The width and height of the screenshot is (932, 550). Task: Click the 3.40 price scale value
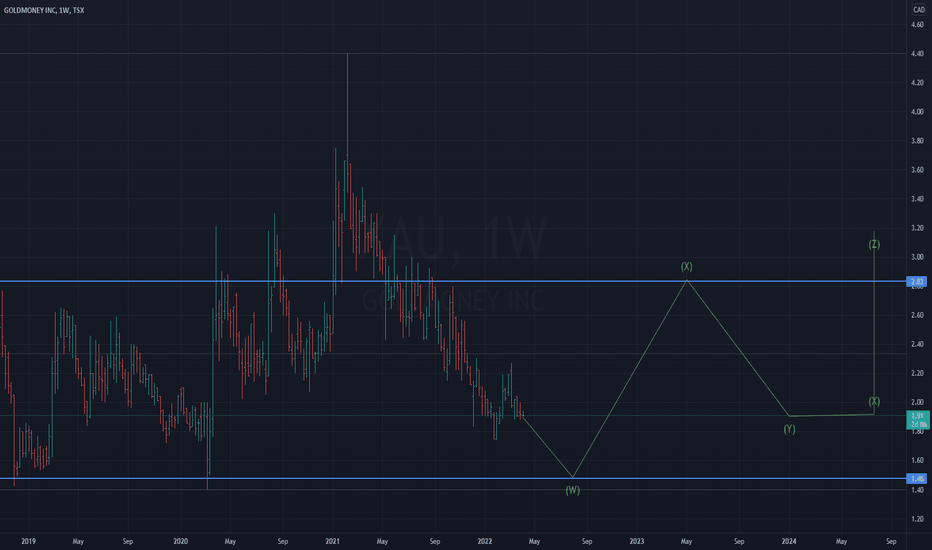click(917, 199)
